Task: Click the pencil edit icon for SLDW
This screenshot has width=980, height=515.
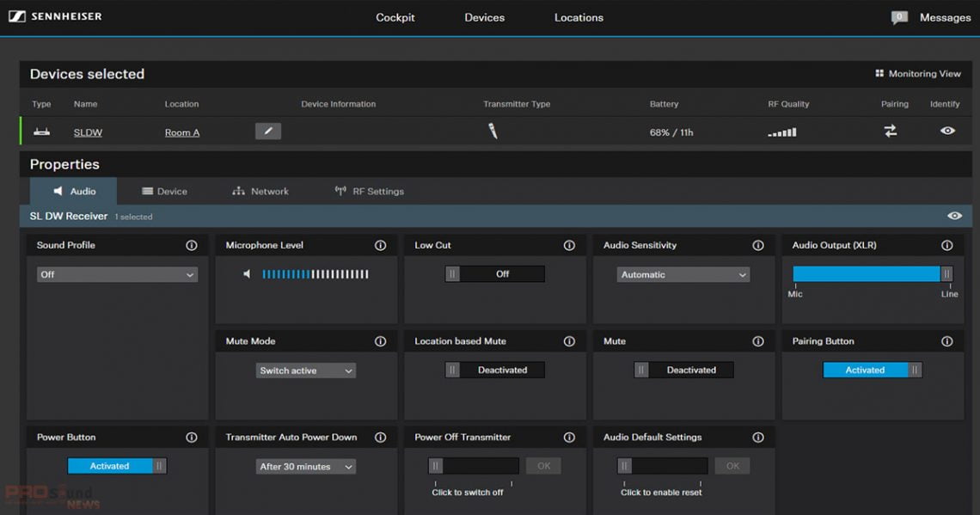Action: pos(268,132)
